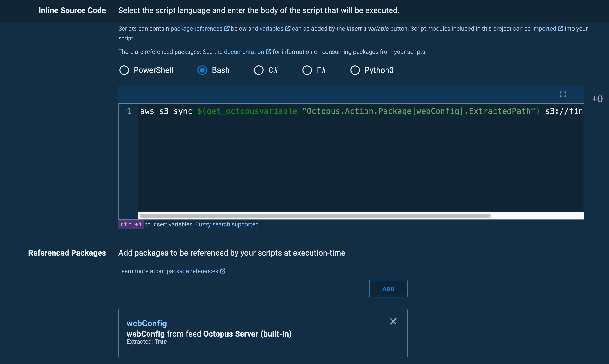Open the webConfig package reference link
The width and height of the screenshot is (609, 364).
[146, 323]
